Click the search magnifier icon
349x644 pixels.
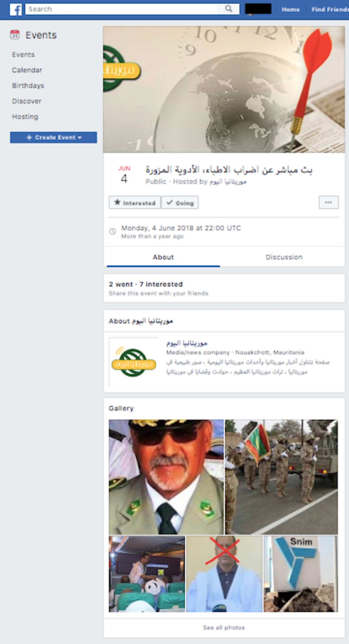229,9
